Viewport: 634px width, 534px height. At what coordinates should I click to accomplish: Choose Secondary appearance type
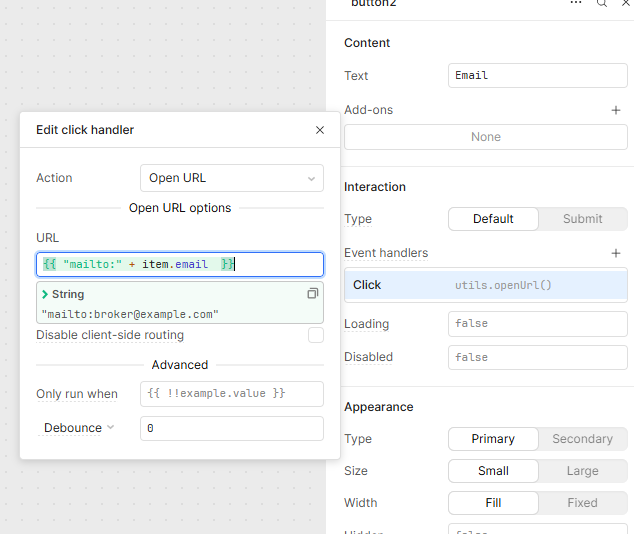[x=582, y=439]
